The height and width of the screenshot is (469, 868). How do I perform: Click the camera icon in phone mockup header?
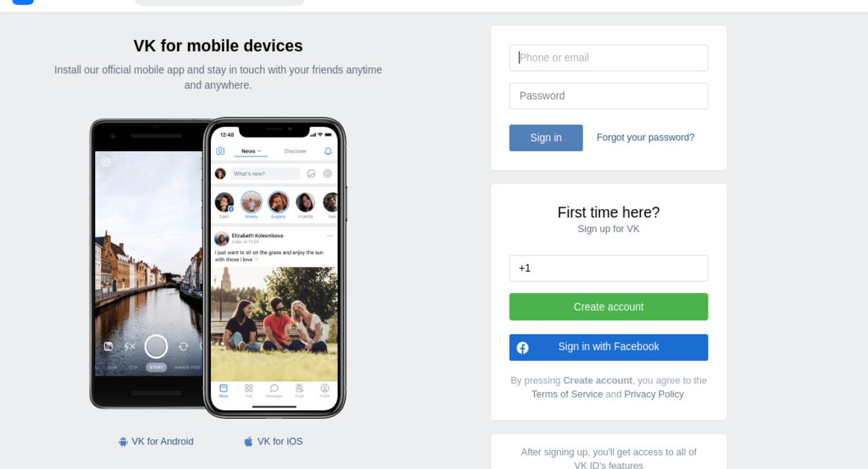(x=220, y=151)
